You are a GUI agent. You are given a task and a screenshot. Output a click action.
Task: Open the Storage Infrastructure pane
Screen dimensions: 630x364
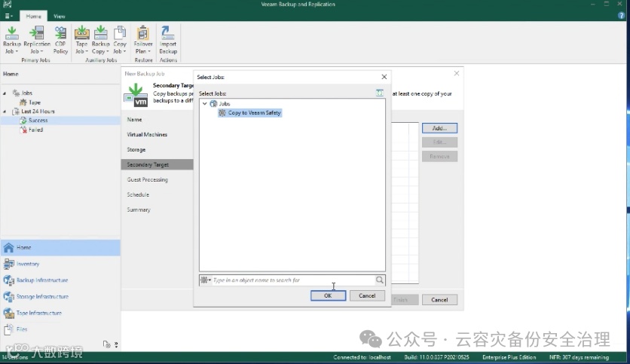click(x=60, y=296)
